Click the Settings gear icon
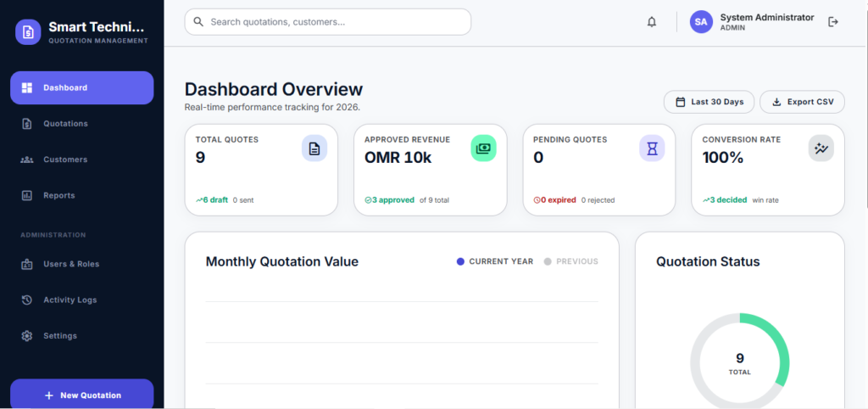Image resolution: width=868 pixels, height=409 pixels. pyautogui.click(x=26, y=336)
